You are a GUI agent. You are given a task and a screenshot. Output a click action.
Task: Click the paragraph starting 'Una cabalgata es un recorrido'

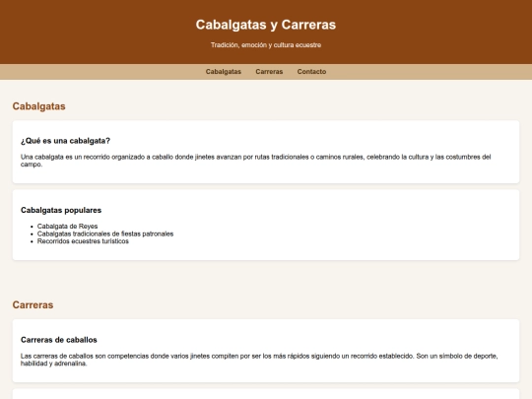(x=256, y=161)
